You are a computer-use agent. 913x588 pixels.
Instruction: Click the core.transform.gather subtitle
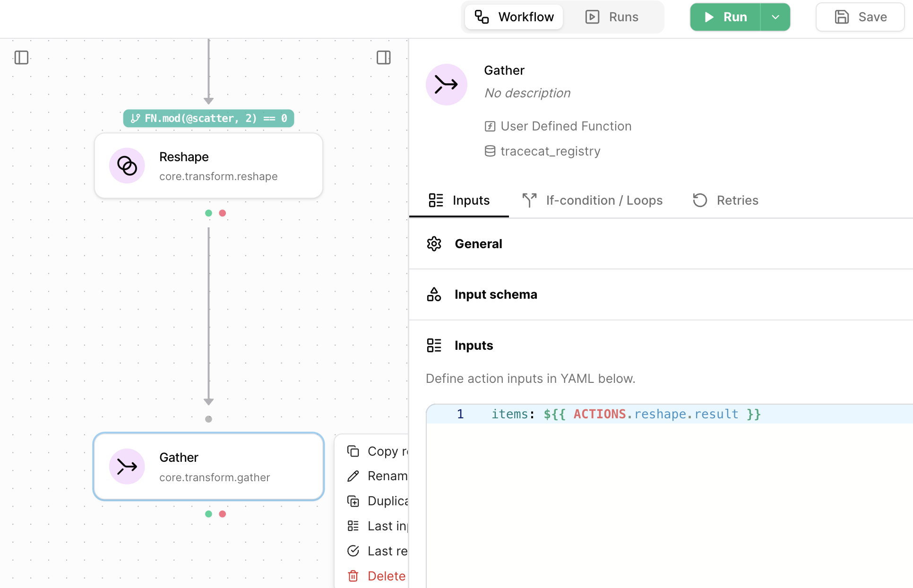[x=215, y=477]
